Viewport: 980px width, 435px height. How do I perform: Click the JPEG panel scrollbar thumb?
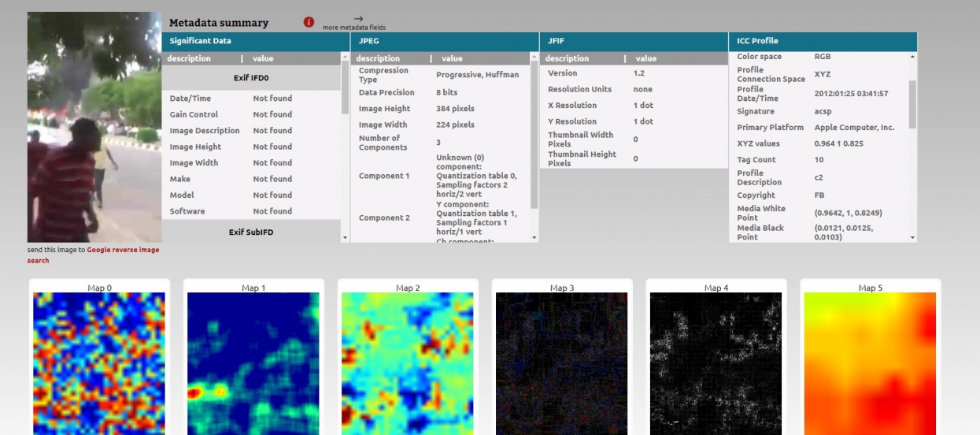point(534,134)
